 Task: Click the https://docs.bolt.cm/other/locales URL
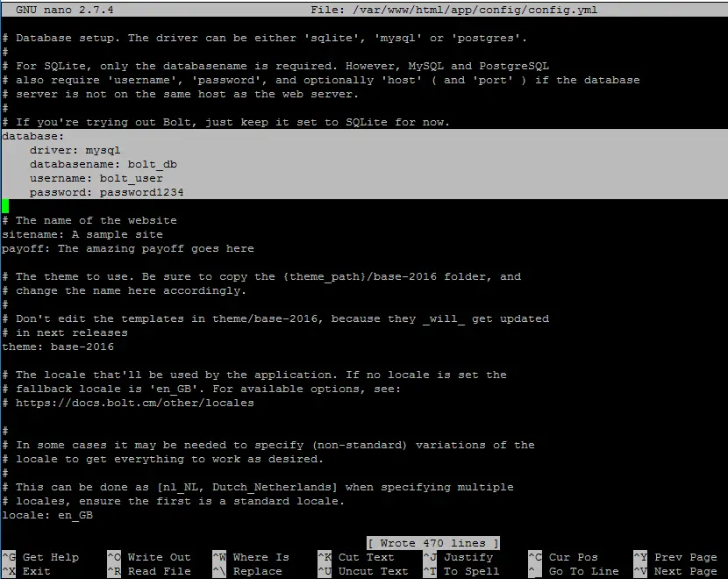[x=135, y=403]
